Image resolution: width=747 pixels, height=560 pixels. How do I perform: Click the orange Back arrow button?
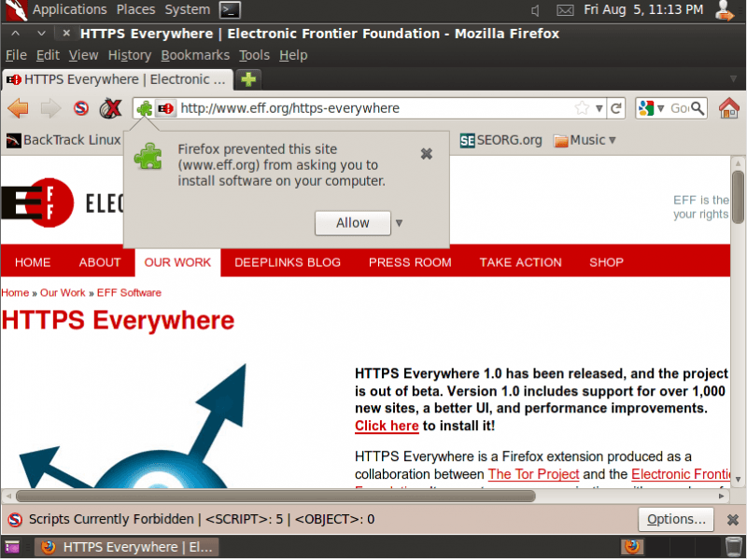point(18,108)
